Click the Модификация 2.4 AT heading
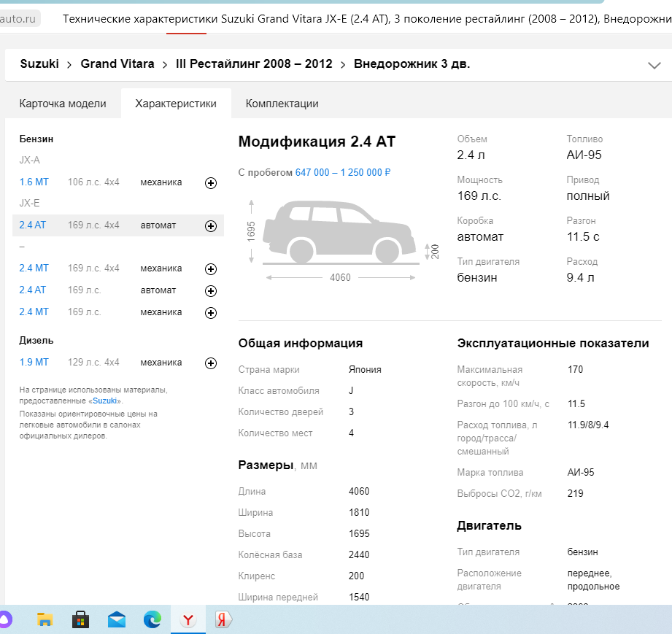This screenshot has width=672, height=634. (317, 142)
